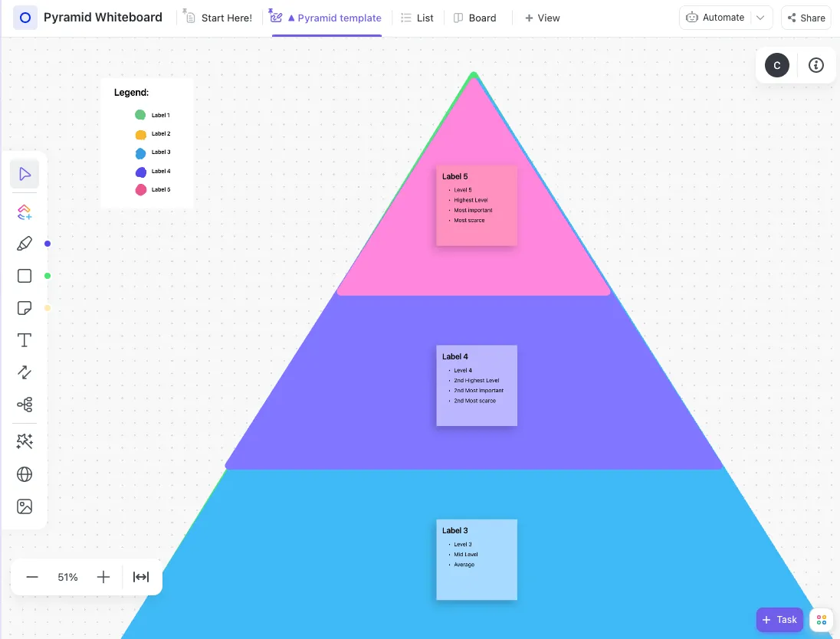Switch to the Start Here! tab
Screen dimensions: 840x639
[x=218, y=18]
